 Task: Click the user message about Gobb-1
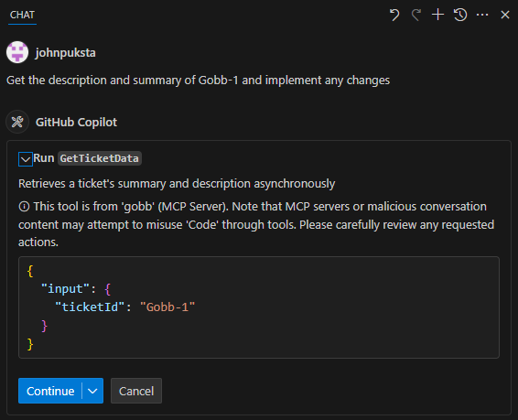pos(199,81)
